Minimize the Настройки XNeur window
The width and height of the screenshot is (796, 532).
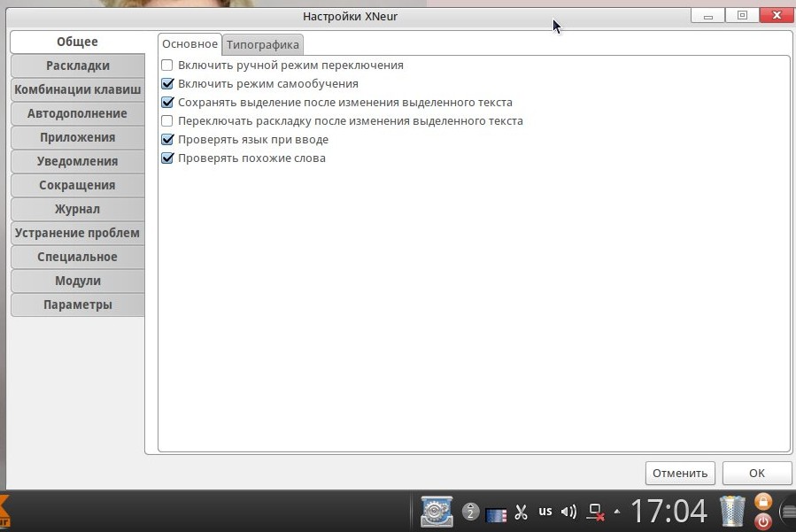click(708, 16)
